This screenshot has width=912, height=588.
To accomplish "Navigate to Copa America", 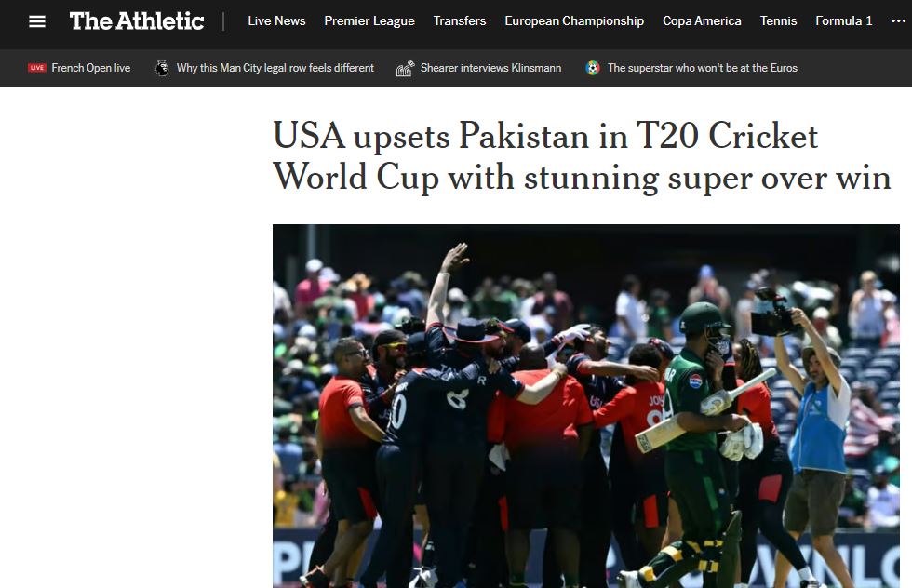I will [x=702, y=21].
